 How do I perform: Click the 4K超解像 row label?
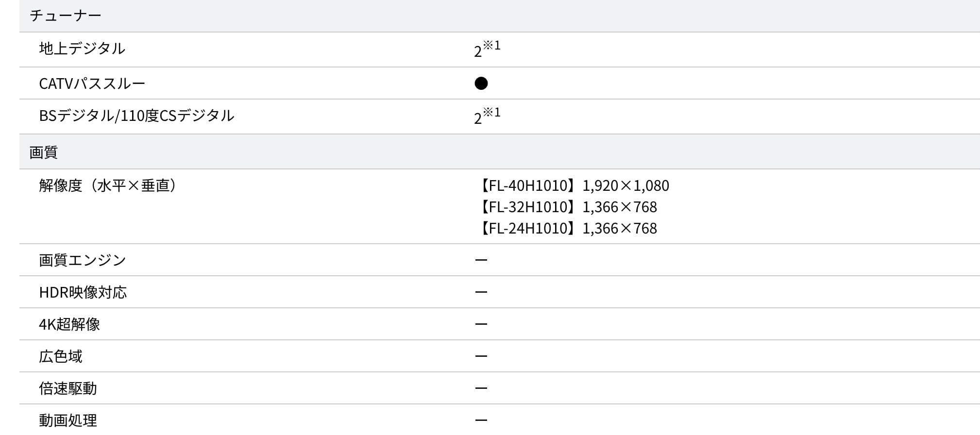tap(69, 324)
